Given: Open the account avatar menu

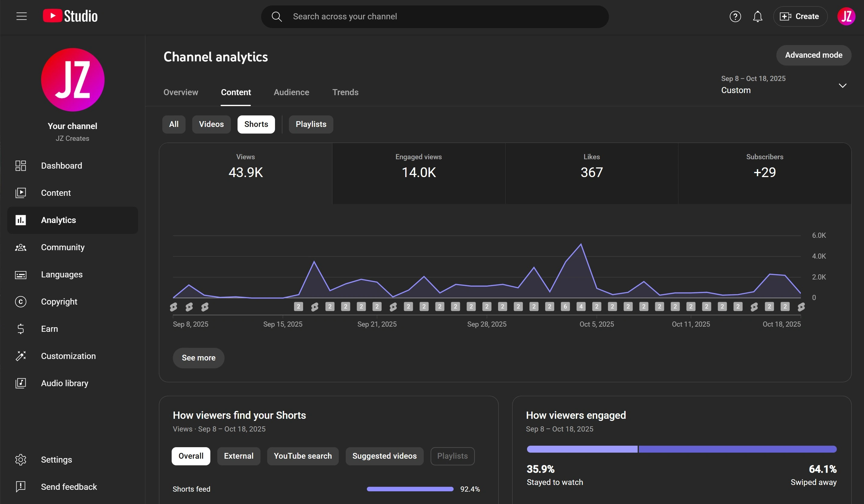Looking at the screenshot, I should pos(846,16).
